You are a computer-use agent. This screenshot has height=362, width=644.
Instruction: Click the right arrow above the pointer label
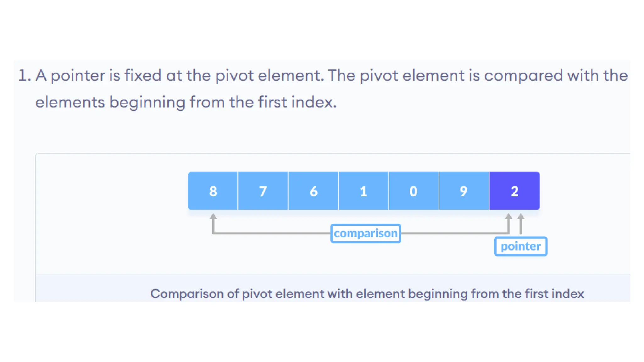coord(521,224)
